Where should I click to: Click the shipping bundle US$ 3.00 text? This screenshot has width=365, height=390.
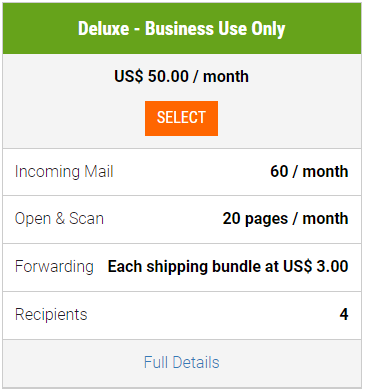tap(228, 267)
